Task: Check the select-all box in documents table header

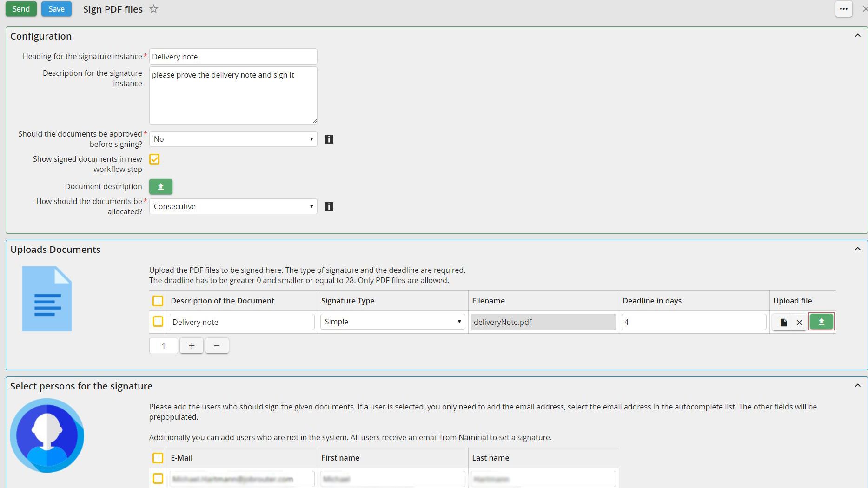Action: tap(158, 301)
